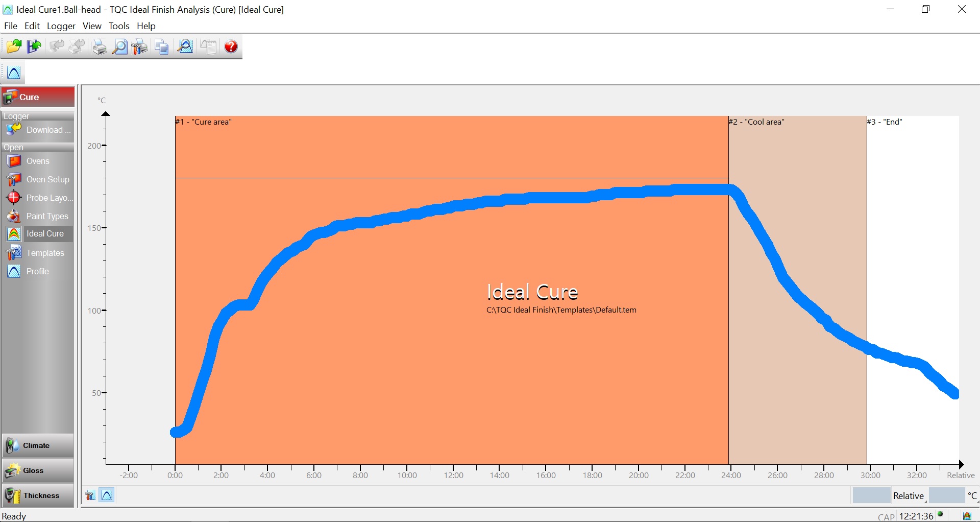This screenshot has width=980, height=522.
Task: Open Print Setup with the tools-printer icon
Action: click(139, 46)
